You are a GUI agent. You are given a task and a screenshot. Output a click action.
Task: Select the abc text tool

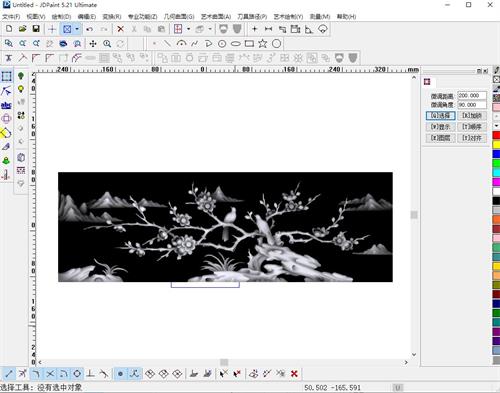click(6, 105)
